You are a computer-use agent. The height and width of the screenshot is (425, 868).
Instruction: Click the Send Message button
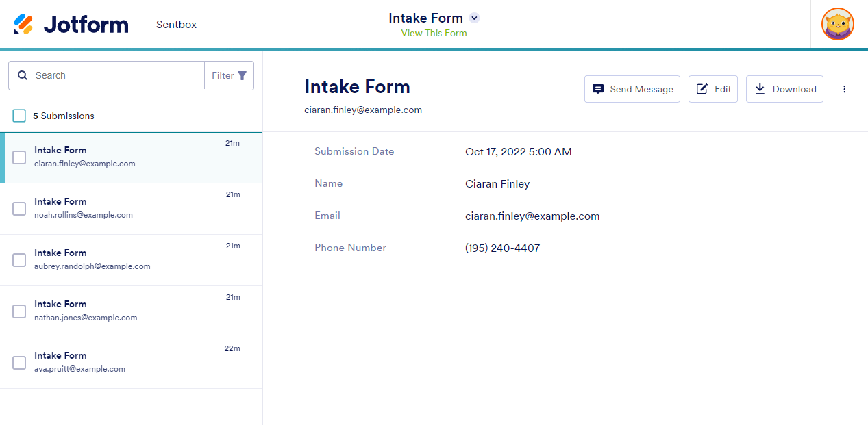tap(632, 89)
